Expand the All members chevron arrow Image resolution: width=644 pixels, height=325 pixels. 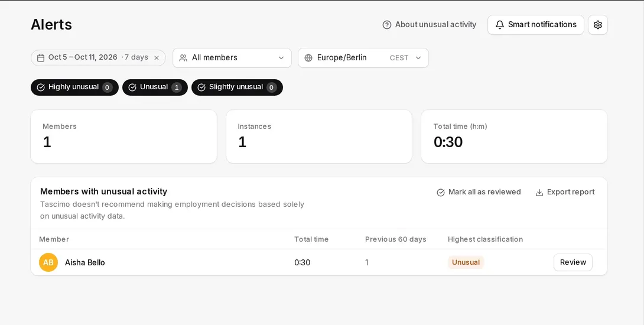281,58
